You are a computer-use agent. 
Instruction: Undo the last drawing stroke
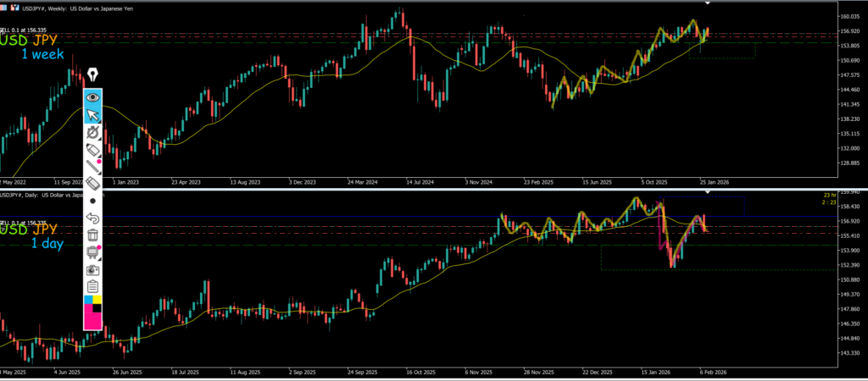click(93, 218)
